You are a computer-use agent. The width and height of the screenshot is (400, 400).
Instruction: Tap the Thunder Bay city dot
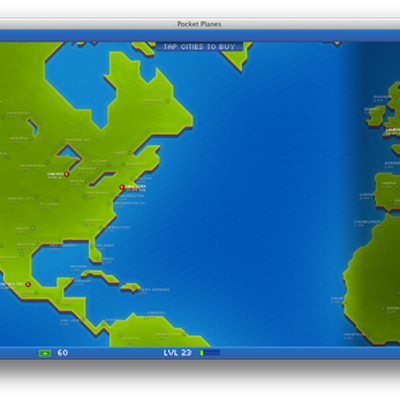[x=62, y=144]
